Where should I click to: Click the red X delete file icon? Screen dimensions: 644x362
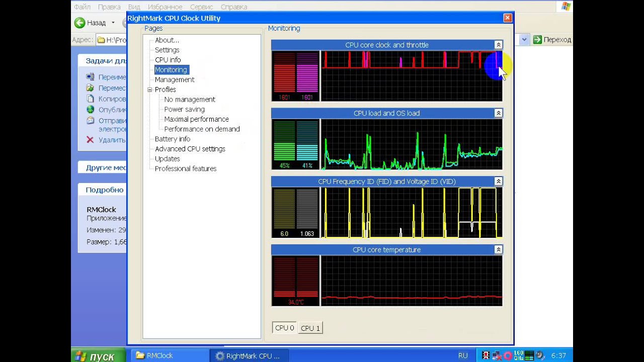[90, 140]
